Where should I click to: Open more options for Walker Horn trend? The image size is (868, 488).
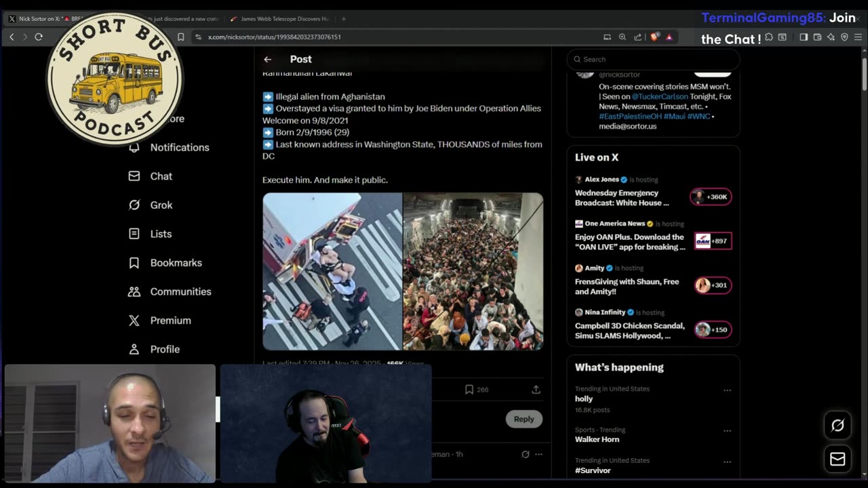[727, 431]
